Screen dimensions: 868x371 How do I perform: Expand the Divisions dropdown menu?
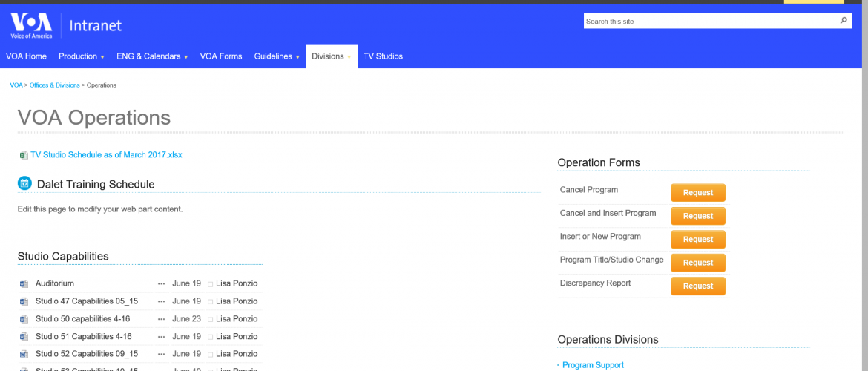coord(349,57)
